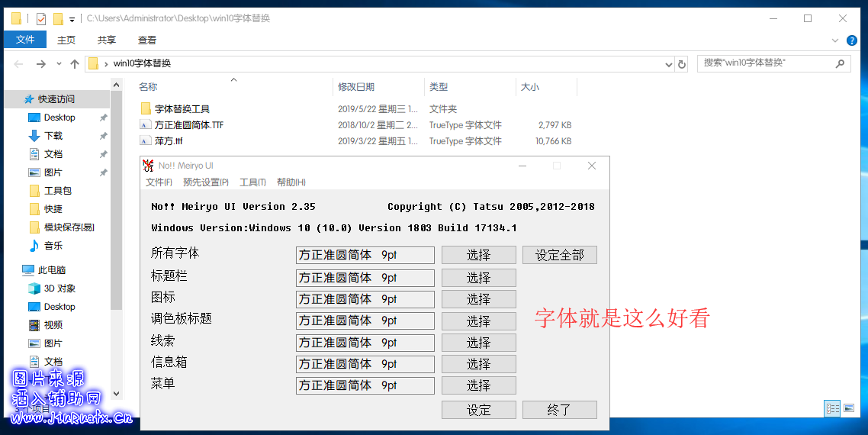
Task: Open 工具包 folder in sidebar
Action: [x=57, y=191]
